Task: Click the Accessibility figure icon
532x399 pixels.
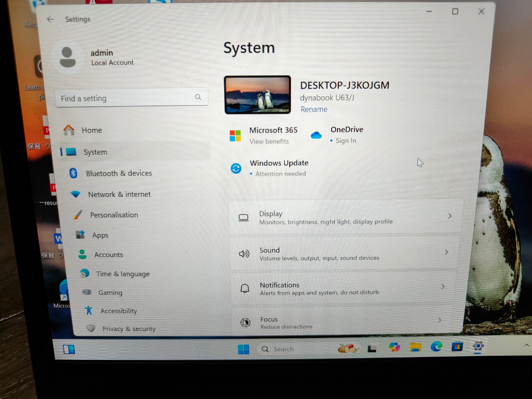Action: 89,310
